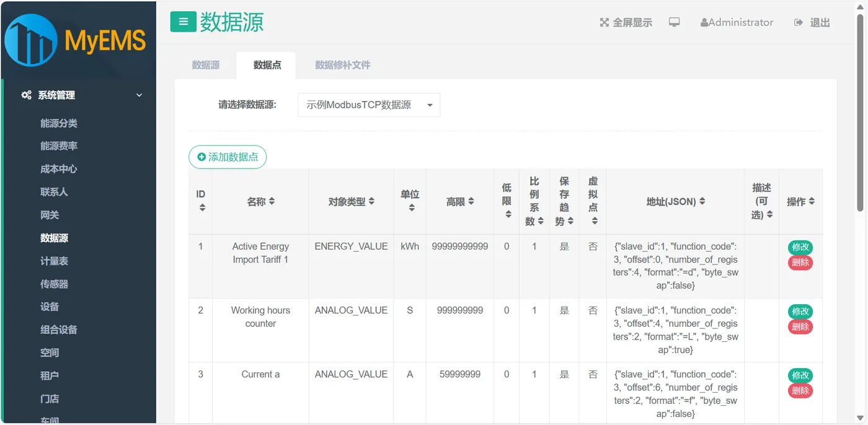The width and height of the screenshot is (868, 425).
Task: Select the 全屏显示 fullscreen icon
Action: 604,22
